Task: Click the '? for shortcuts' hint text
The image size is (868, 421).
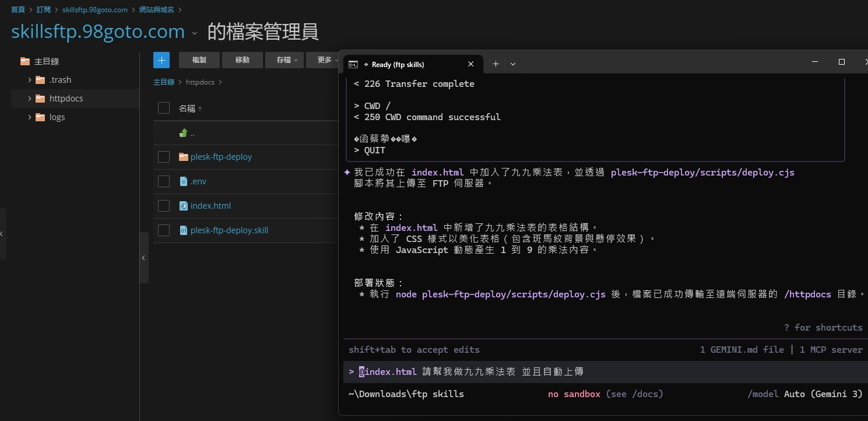Action: [823, 328]
